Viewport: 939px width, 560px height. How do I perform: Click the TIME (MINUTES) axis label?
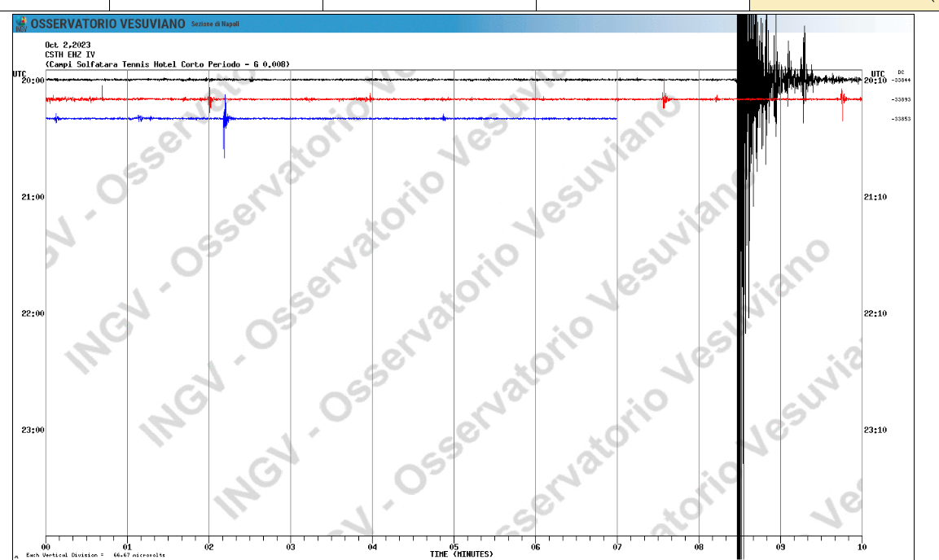point(461,554)
